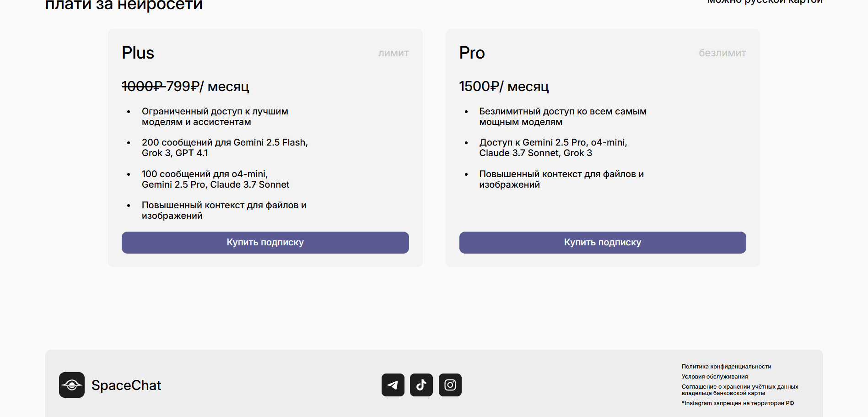The width and height of the screenshot is (868, 417).
Task: Click the 100 сообщений для o4-mini item
Action: (x=216, y=179)
